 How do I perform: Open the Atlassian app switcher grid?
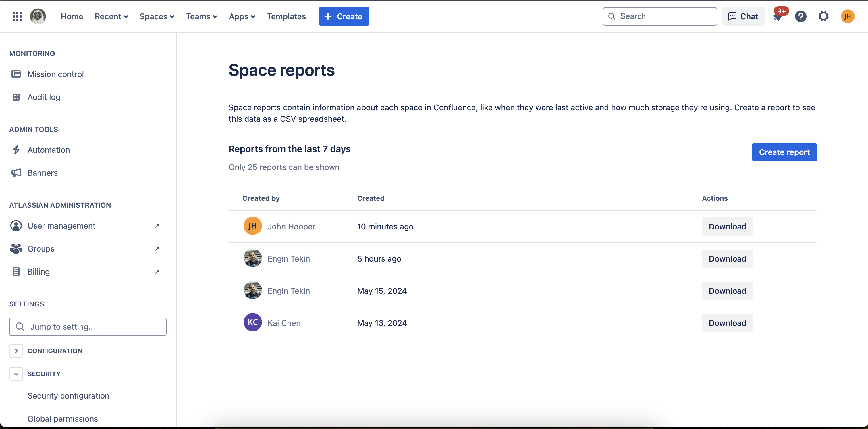17,16
